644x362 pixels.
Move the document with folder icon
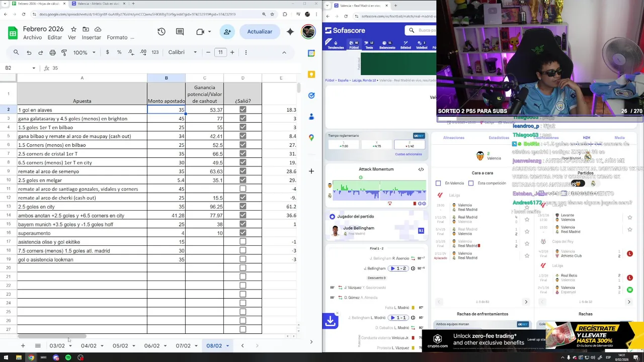click(x=86, y=29)
